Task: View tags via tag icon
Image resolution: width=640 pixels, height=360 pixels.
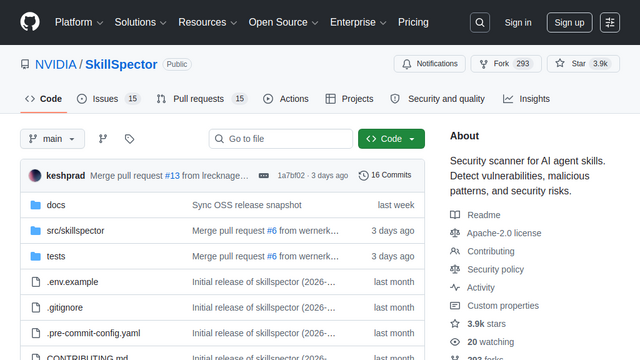Action: tap(129, 139)
